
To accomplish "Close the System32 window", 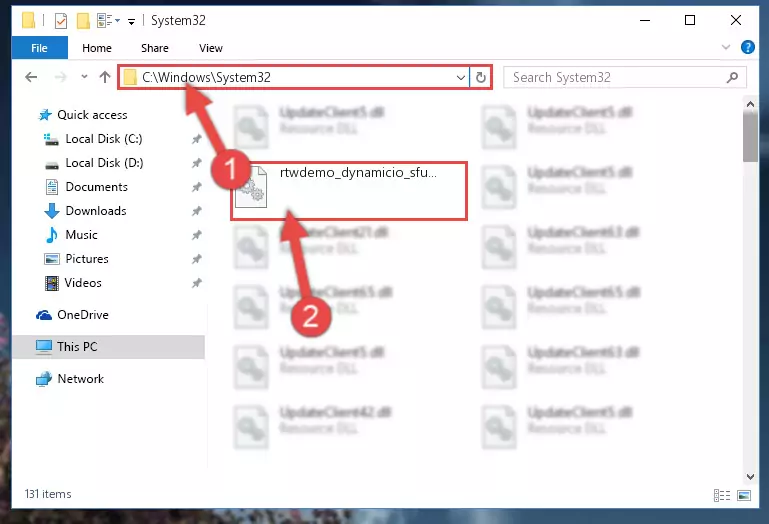I will [x=736, y=20].
